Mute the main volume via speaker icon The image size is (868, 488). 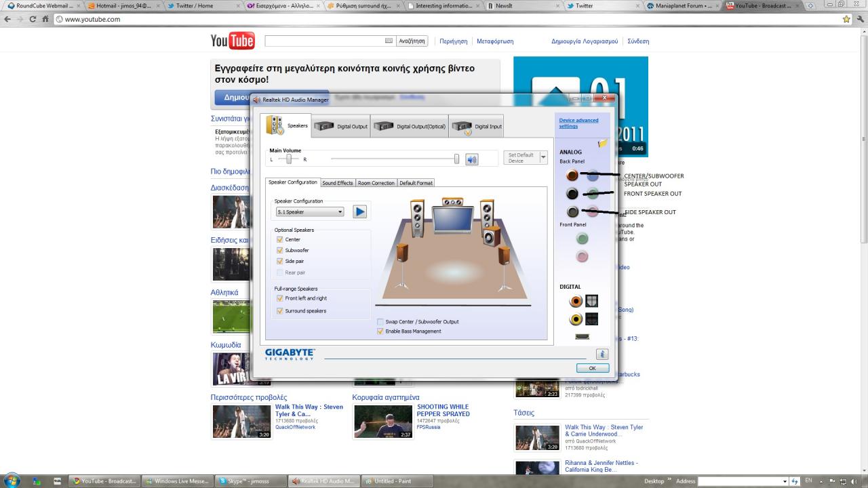(472, 159)
